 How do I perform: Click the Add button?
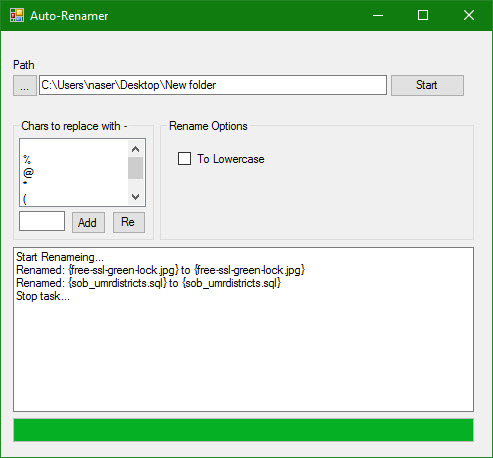88,222
